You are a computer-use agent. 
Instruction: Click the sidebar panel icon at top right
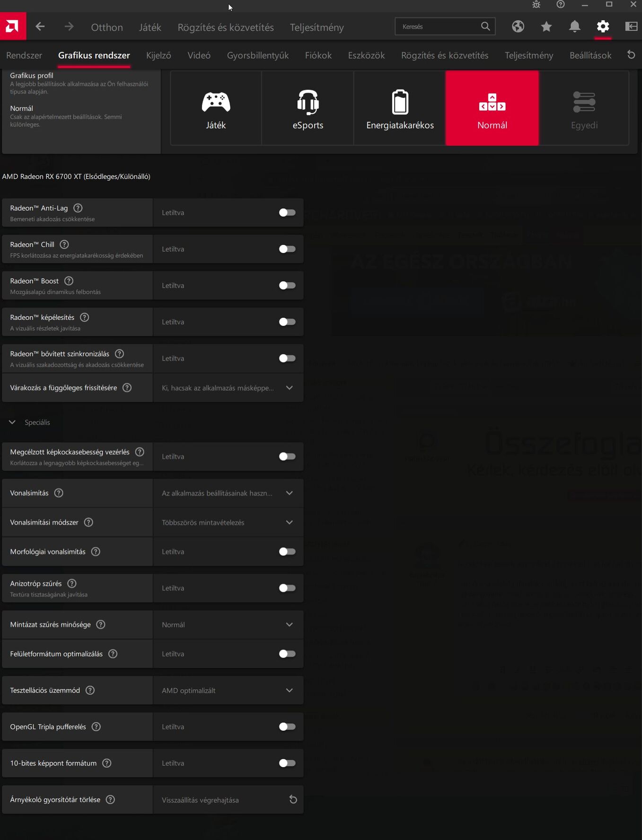[x=631, y=26]
